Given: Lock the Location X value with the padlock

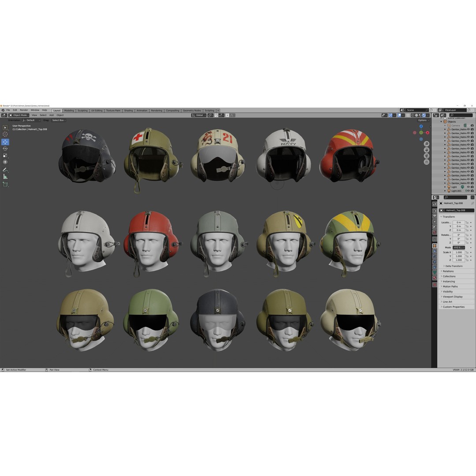Looking at the screenshot, I should click(467, 223).
